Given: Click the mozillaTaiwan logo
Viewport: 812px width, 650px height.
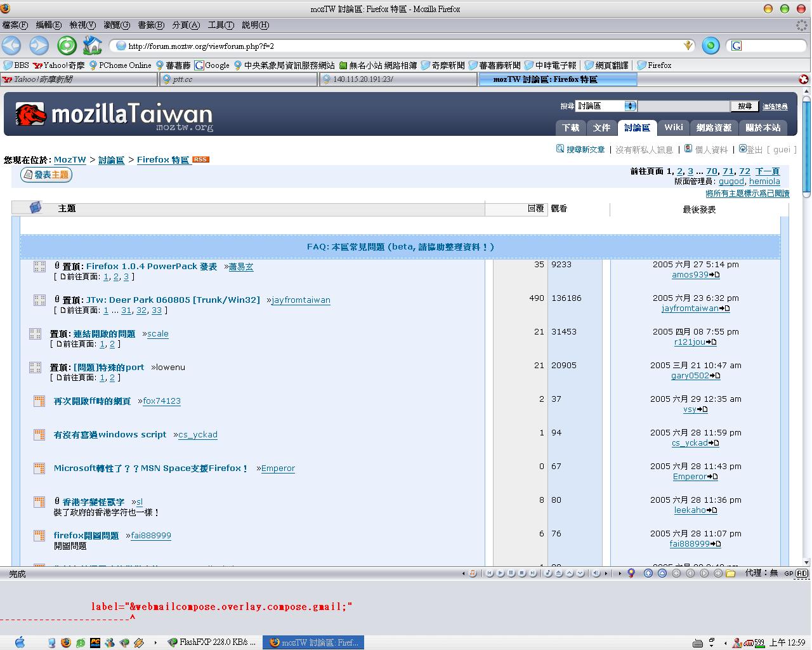Looking at the screenshot, I should (114, 115).
